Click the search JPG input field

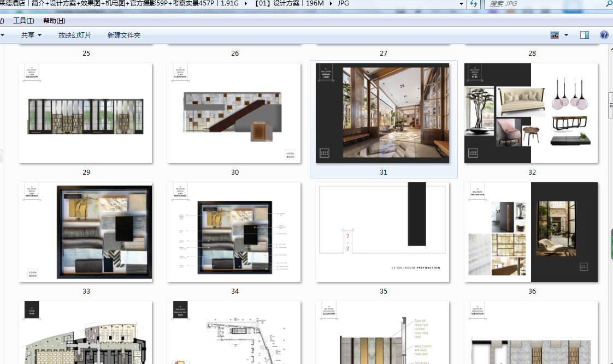[x=544, y=3]
